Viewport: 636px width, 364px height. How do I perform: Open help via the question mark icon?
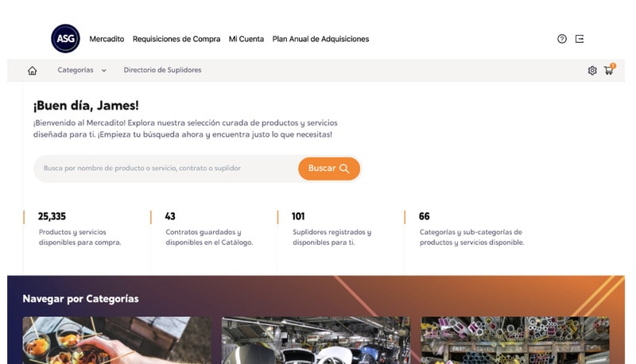[x=562, y=39]
